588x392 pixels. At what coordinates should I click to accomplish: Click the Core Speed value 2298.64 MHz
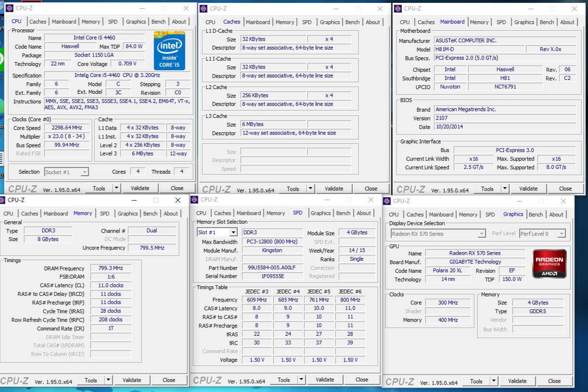coord(67,127)
